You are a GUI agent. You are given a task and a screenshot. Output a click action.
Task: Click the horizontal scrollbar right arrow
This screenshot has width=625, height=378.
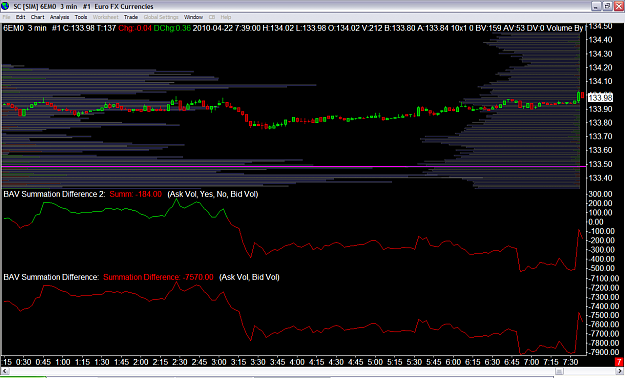[620, 372]
